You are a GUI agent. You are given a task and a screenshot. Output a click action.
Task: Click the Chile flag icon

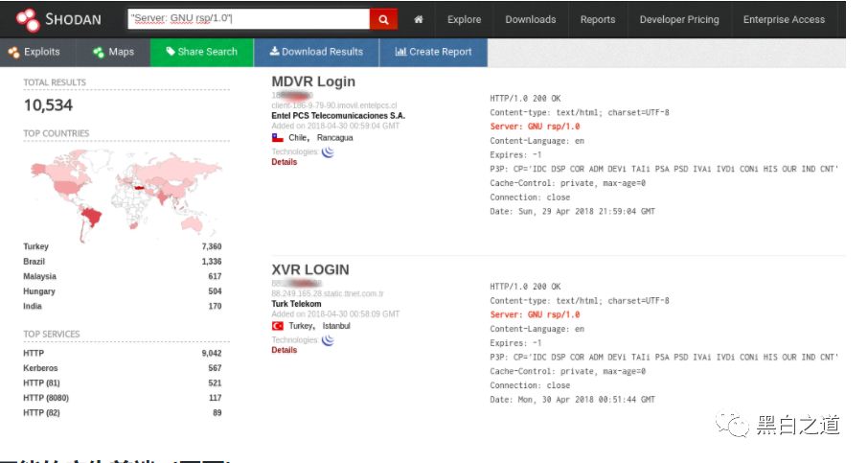[x=277, y=138]
